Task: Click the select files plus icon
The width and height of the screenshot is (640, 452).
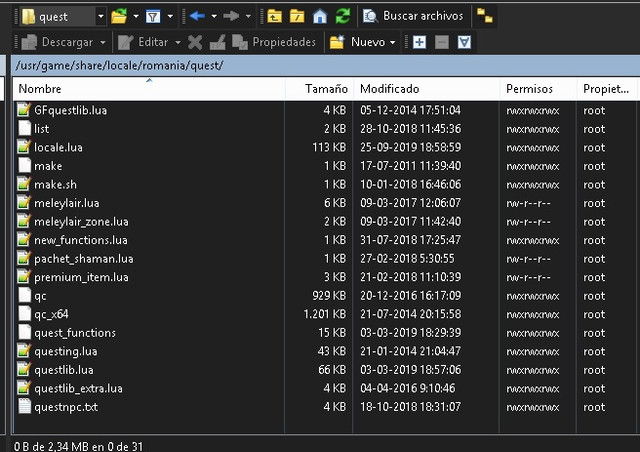Action: pyautogui.click(x=420, y=42)
